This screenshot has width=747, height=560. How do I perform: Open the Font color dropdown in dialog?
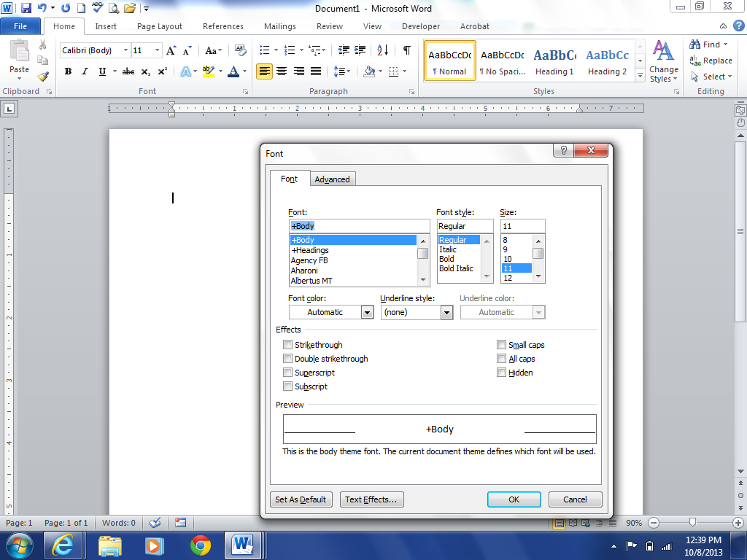[x=367, y=312]
